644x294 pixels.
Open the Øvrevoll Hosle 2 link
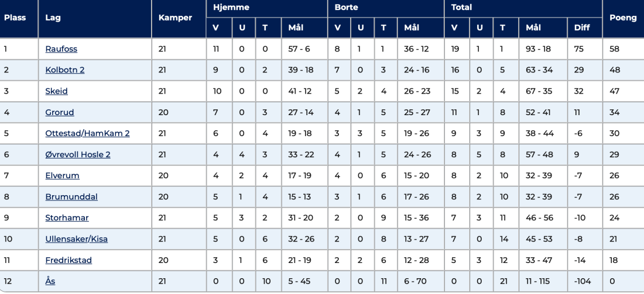(78, 154)
